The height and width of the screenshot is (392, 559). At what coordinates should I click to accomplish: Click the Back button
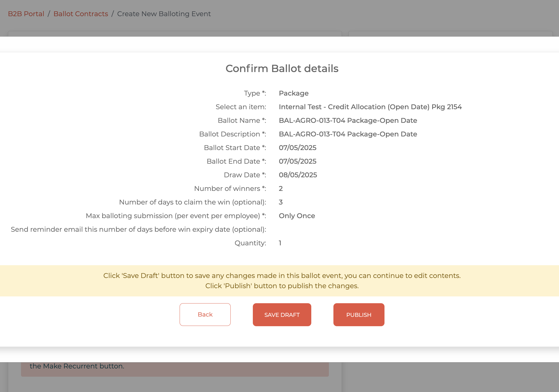(x=205, y=315)
